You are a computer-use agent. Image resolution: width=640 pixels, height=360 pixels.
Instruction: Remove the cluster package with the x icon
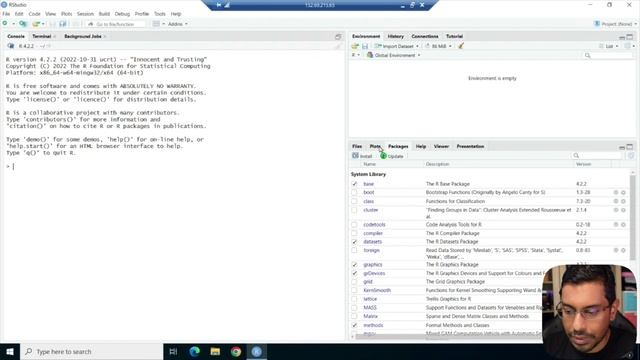click(x=623, y=210)
